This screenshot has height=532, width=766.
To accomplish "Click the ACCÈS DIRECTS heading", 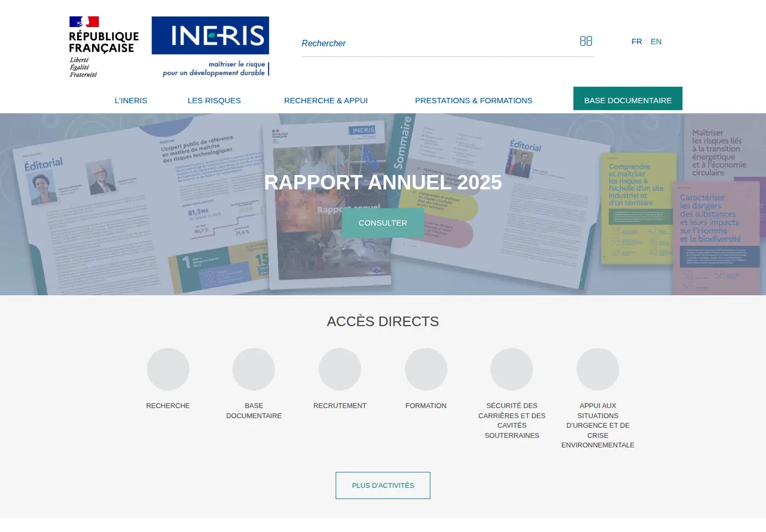I will [x=383, y=321].
